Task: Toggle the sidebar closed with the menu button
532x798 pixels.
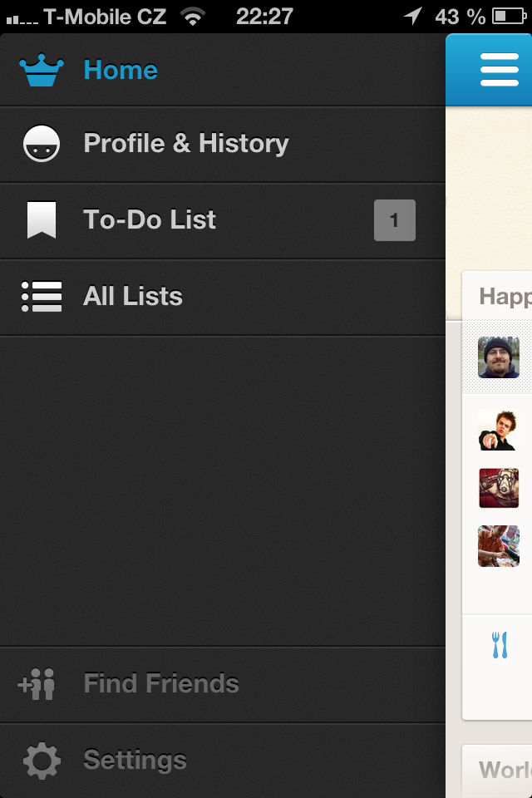Action: 499,70
